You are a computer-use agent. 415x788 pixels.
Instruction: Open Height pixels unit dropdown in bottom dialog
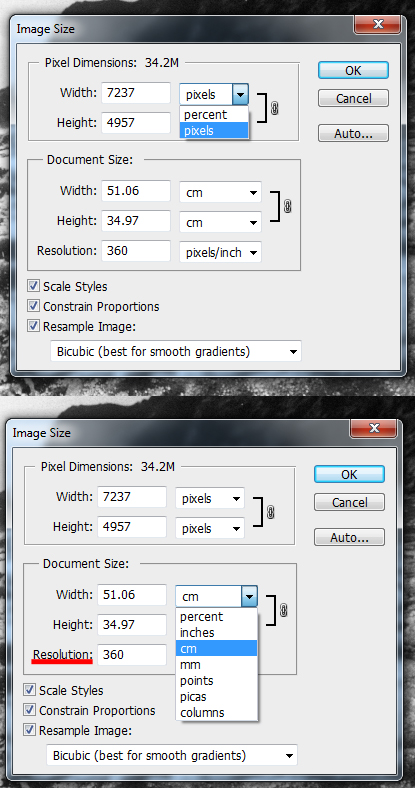click(x=210, y=528)
